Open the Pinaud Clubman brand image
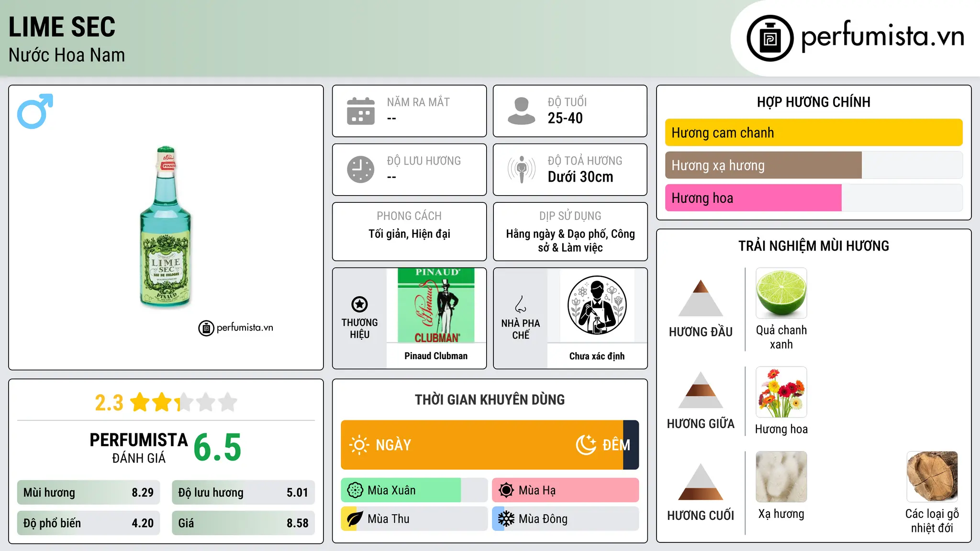This screenshot has width=980, height=551. [436, 305]
